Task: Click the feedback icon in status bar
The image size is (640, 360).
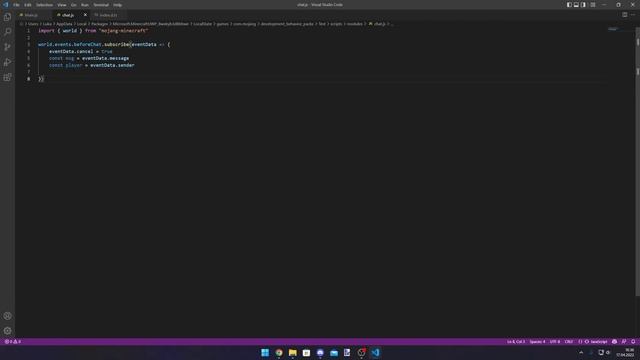Action: [x=624, y=342]
